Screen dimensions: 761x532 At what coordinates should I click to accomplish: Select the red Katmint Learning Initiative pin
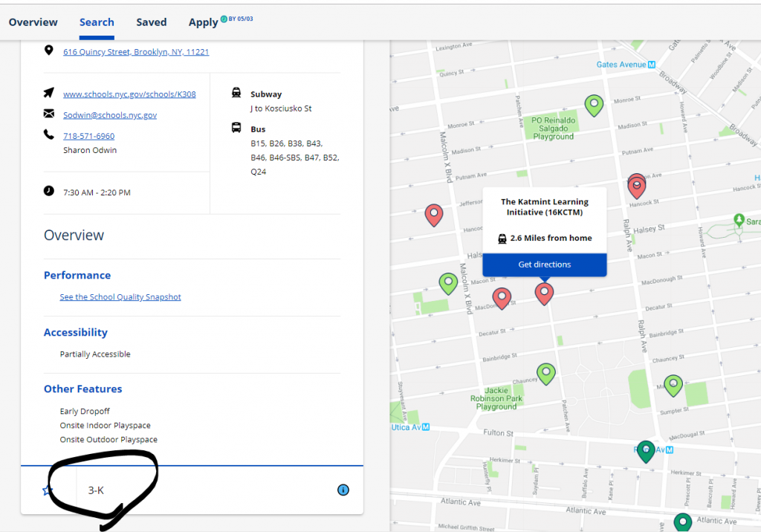tap(545, 293)
